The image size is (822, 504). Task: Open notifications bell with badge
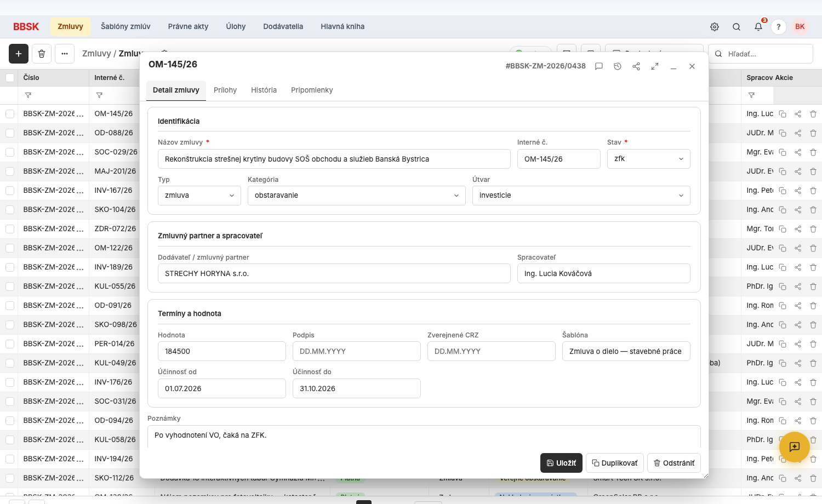[758, 26]
